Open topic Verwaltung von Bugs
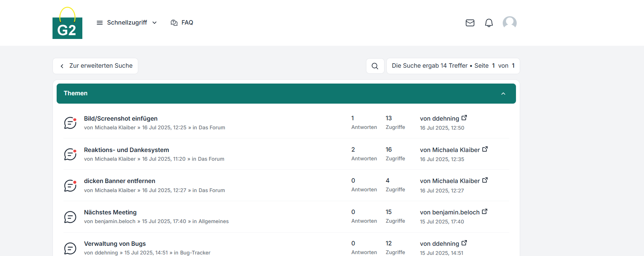Screen dimensions: 644x256 (x=115, y=244)
